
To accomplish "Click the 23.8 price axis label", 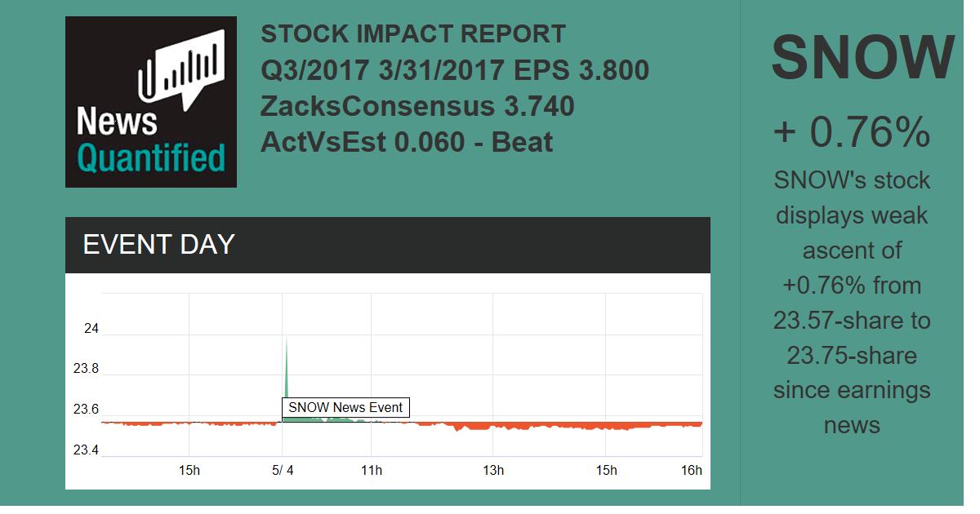I will tap(86, 369).
